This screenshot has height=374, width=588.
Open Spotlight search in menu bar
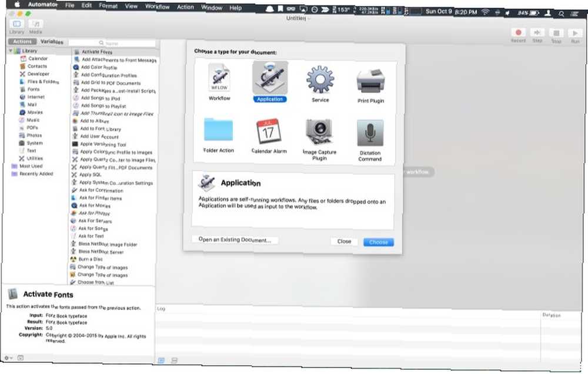tap(562, 14)
